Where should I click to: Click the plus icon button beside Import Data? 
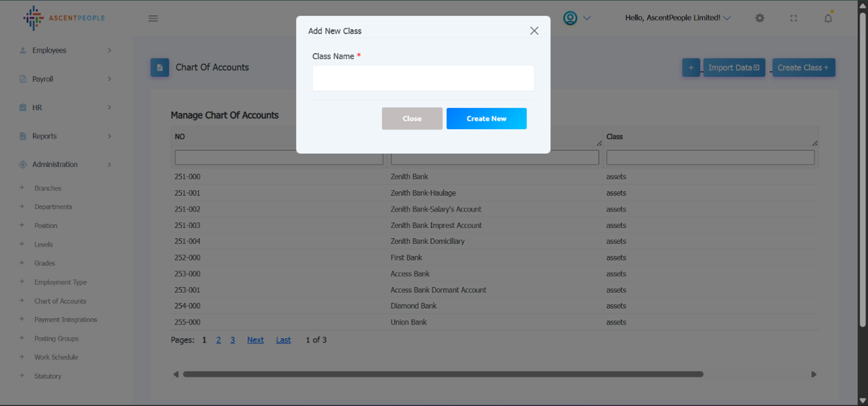point(690,68)
